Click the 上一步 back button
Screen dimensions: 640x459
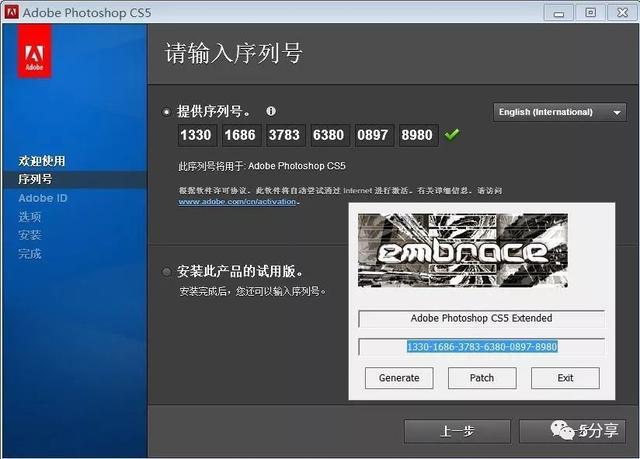[458, 431]
